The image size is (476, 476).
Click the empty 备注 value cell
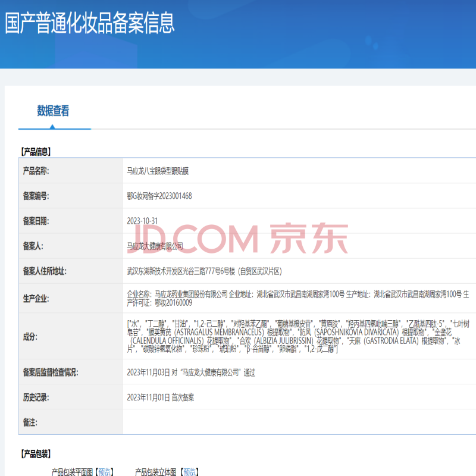click(297, 422)
